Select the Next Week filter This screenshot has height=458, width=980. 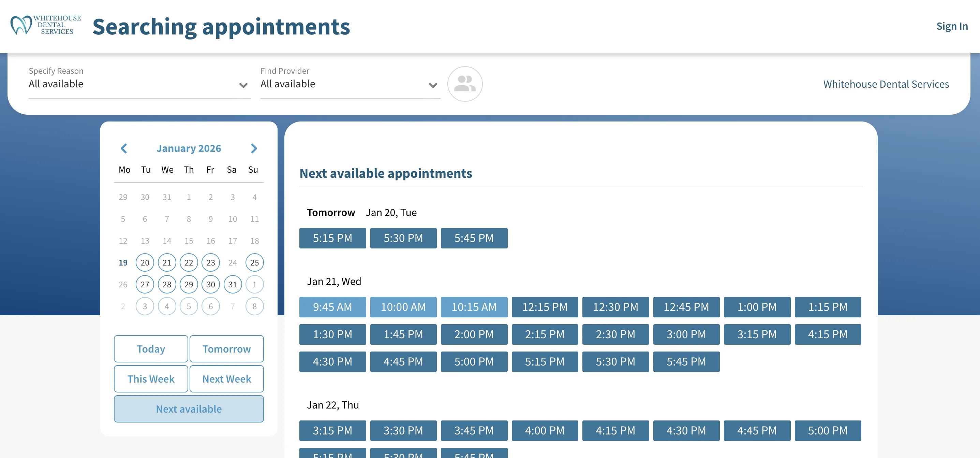[227, 378]
